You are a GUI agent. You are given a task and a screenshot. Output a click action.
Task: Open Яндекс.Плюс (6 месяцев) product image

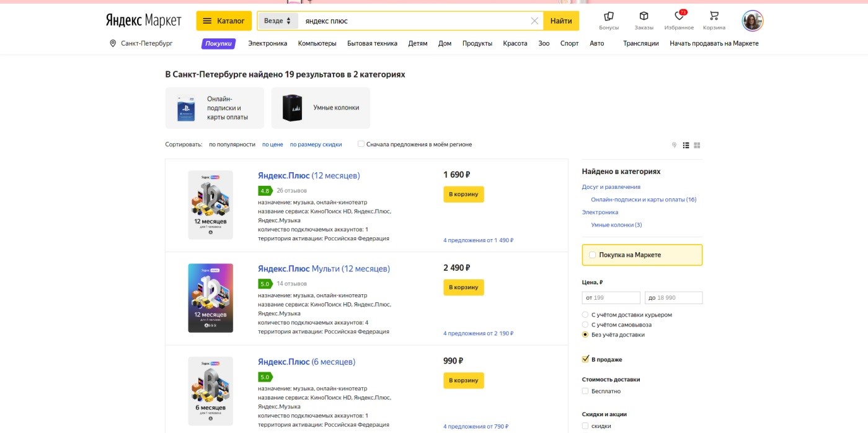click(211, 391)
